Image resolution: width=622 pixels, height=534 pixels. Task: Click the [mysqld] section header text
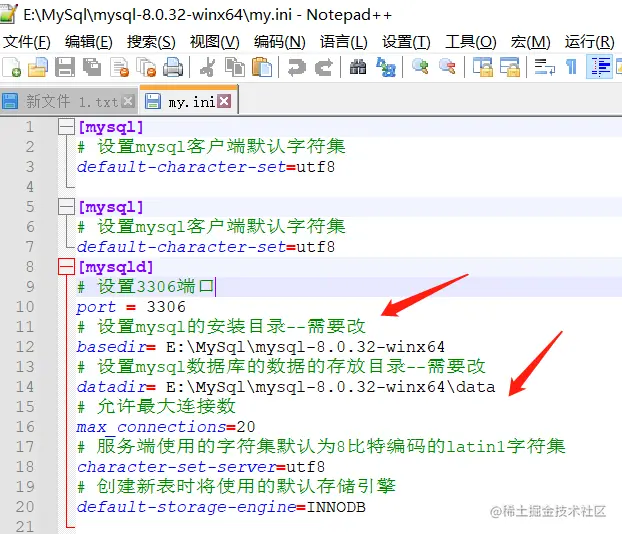(x=115, y=267)
